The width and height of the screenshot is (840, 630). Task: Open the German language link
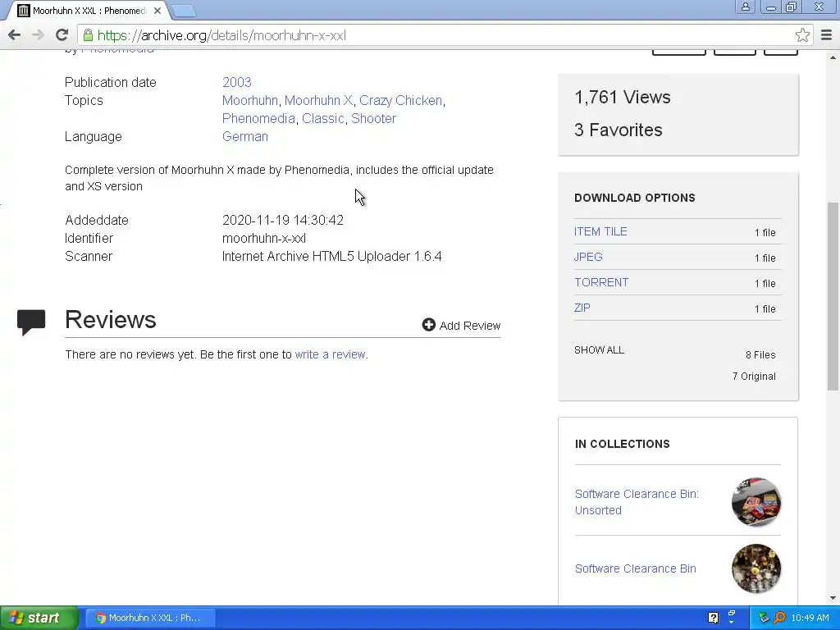pos(244,137)
